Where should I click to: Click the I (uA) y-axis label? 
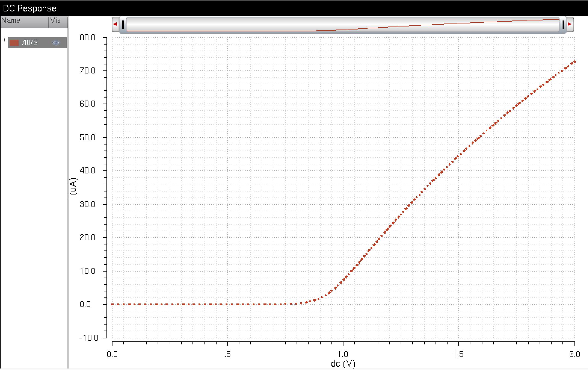(73, 189)
